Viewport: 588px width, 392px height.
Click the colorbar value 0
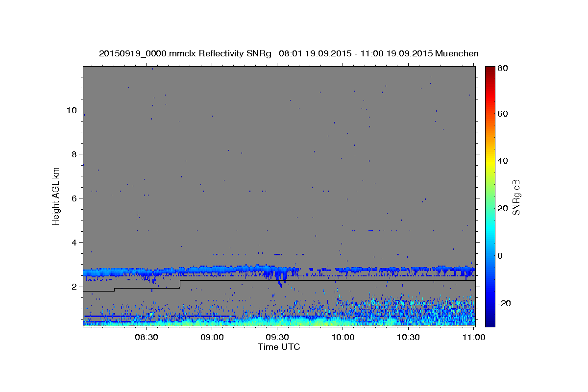[x=500, y=256]
